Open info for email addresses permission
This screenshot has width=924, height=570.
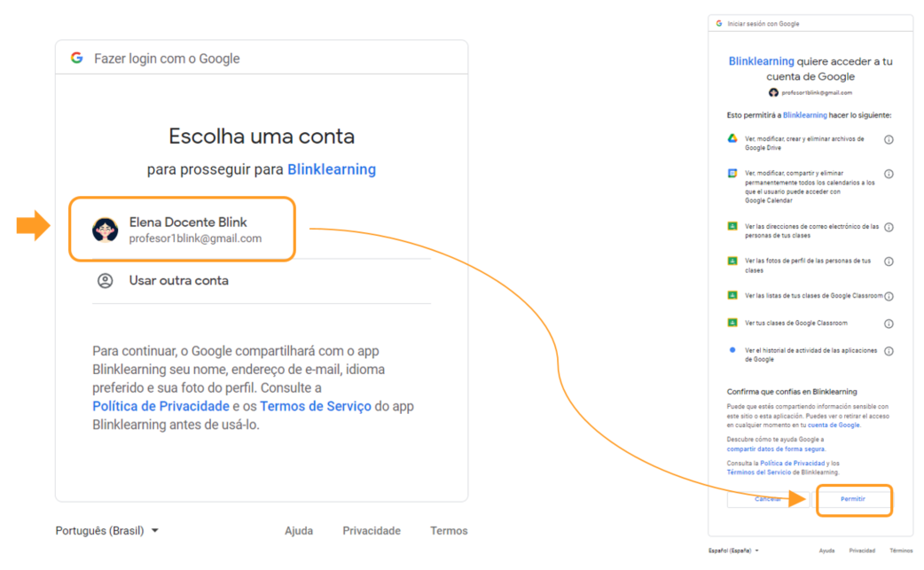pyautogui.click(x=889, y=228)
